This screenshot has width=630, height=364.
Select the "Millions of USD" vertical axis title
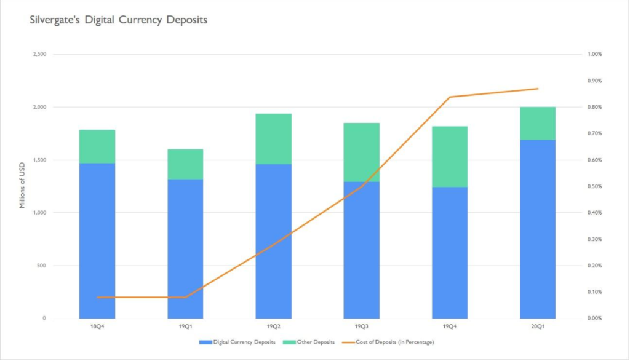(22, 186)
